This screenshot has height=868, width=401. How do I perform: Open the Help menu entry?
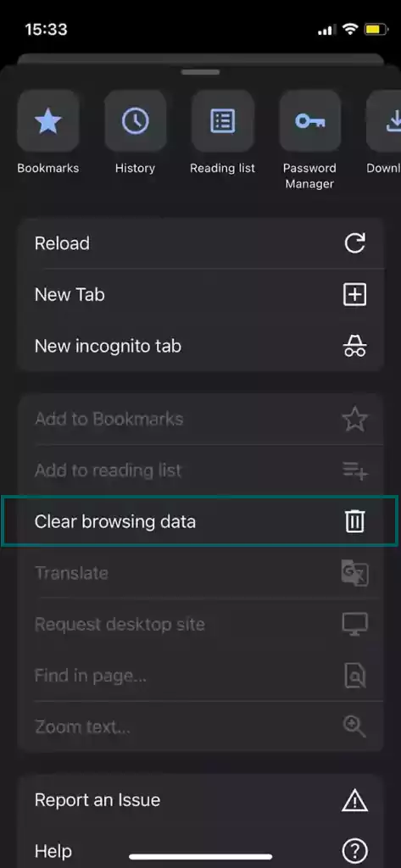pyautogui.click(x=200, y=849)
